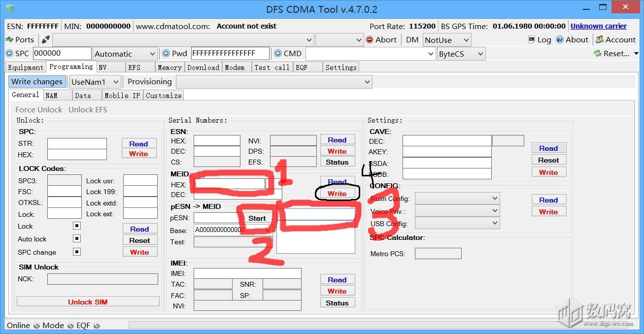Click the Unlock EFS option
This screenshot has width=644, height=334.
click(x=88, y=109)
